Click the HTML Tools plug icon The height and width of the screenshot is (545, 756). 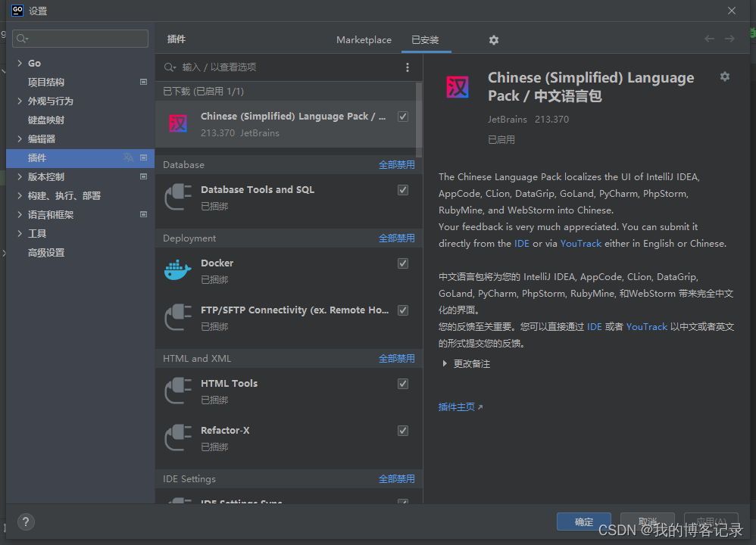coord(178,391)
